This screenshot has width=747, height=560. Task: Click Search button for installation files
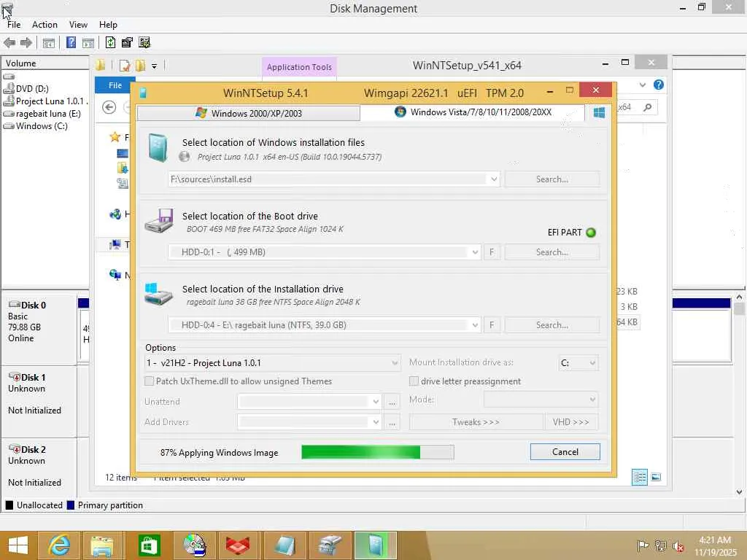pos(551,179)
